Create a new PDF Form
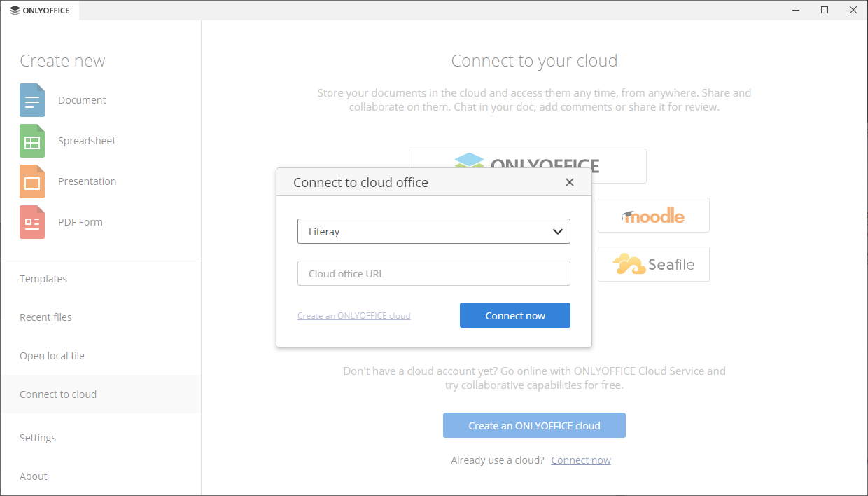Viewport: 868px width, 496px height. [80, 221]
